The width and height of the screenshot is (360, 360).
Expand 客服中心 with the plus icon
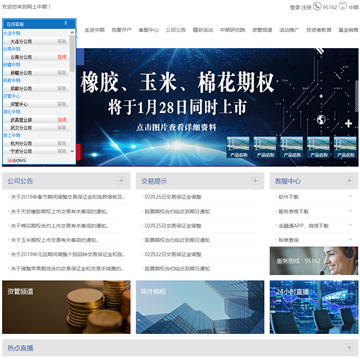[x=349, y=181]
